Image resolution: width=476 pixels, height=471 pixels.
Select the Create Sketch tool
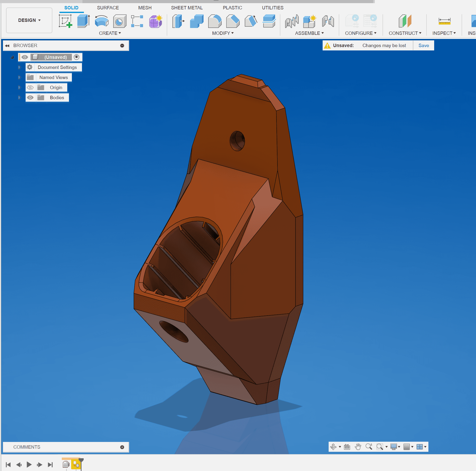[66, 21]
